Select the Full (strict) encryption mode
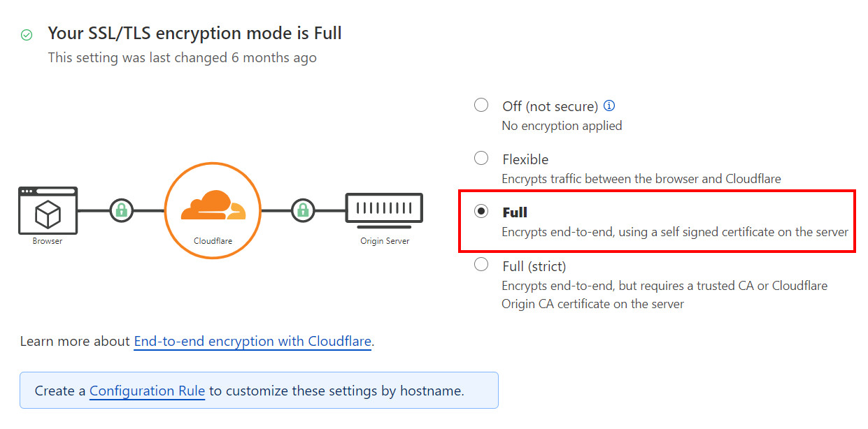The height and width of the screenshot is (429, 868). click(481, 264)
